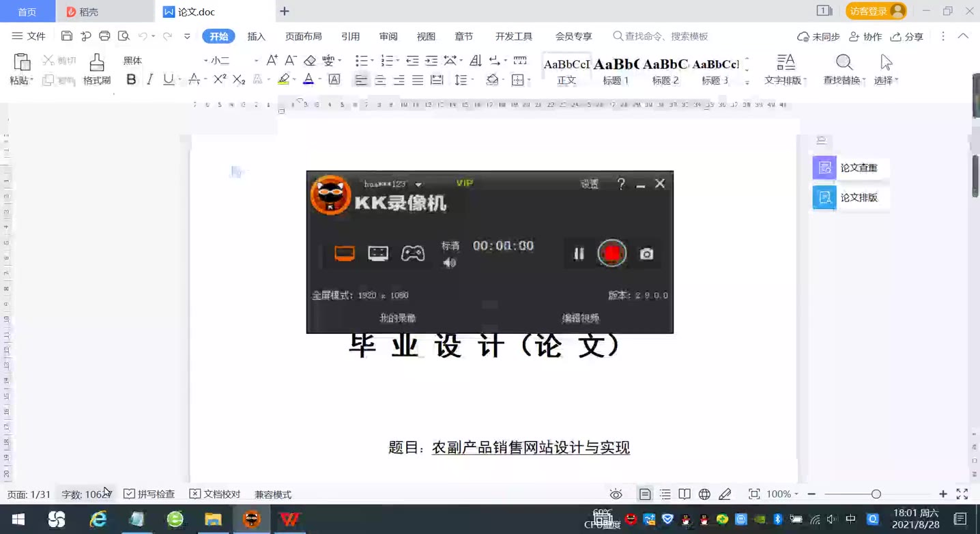Clear formatting eraser icon

tap(310, 60)
